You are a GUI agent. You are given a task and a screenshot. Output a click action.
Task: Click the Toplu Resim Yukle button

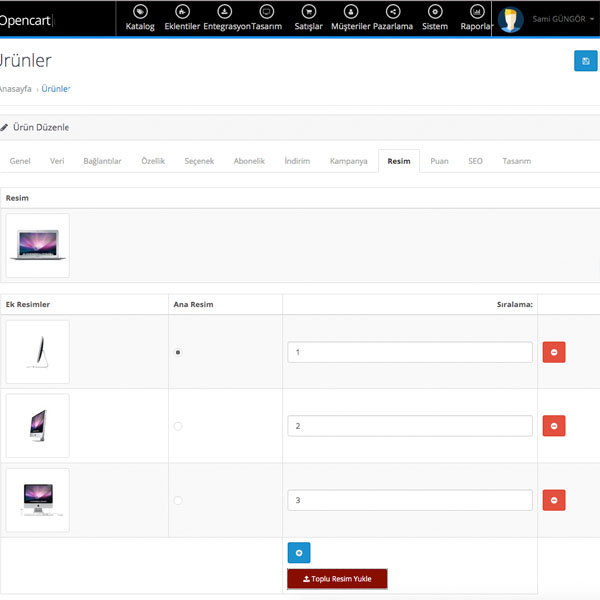point(336,579)
